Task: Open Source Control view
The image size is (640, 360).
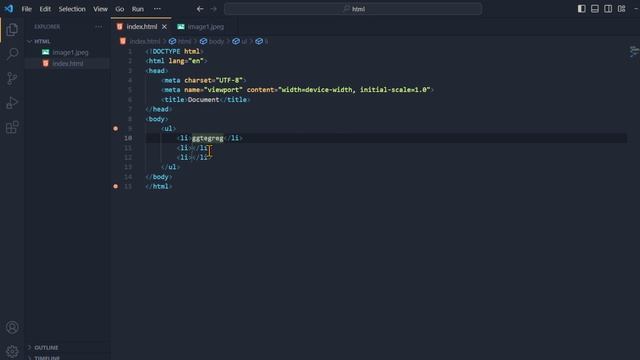Action: pyautogui.click(x=12, y=78)
